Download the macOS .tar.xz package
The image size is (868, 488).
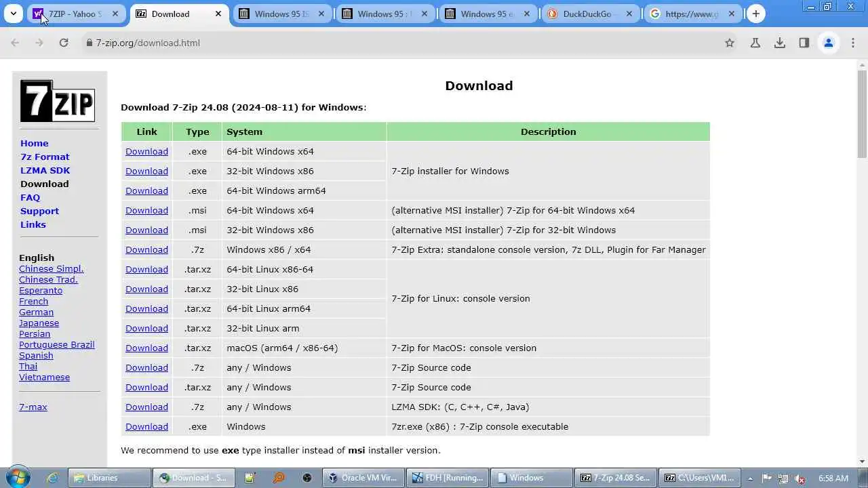tap(146, 348)
